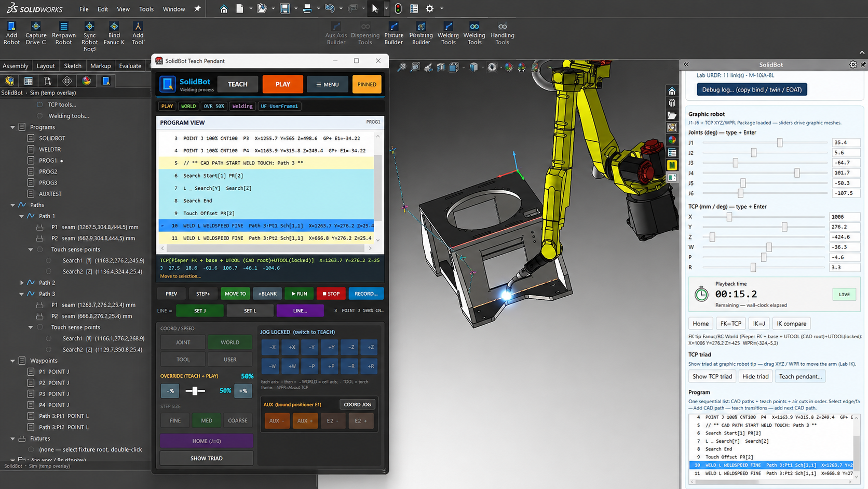
Task: Click the program view vertical scrollbar
Action: pyautogui.click(x=378, y=188)
